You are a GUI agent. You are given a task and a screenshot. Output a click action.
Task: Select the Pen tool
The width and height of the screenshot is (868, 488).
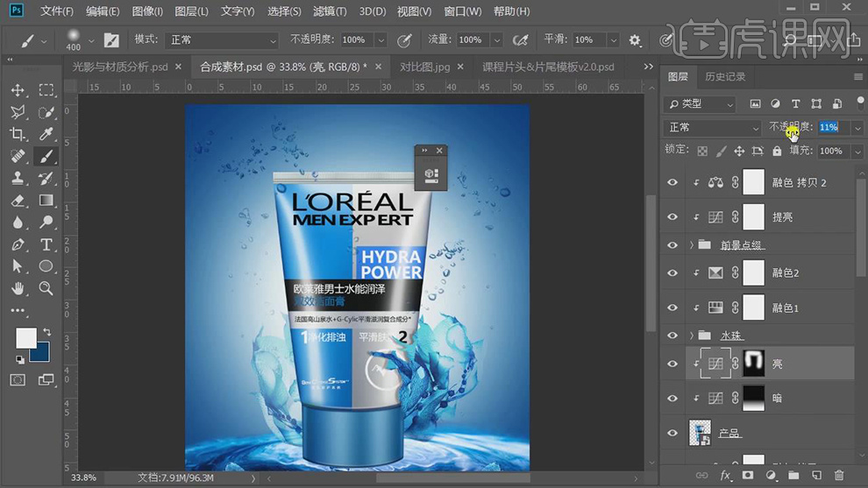18,244
